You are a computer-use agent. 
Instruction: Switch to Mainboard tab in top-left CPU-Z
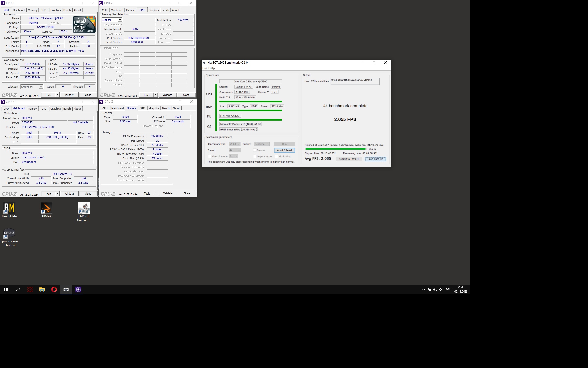pos(19,10)
